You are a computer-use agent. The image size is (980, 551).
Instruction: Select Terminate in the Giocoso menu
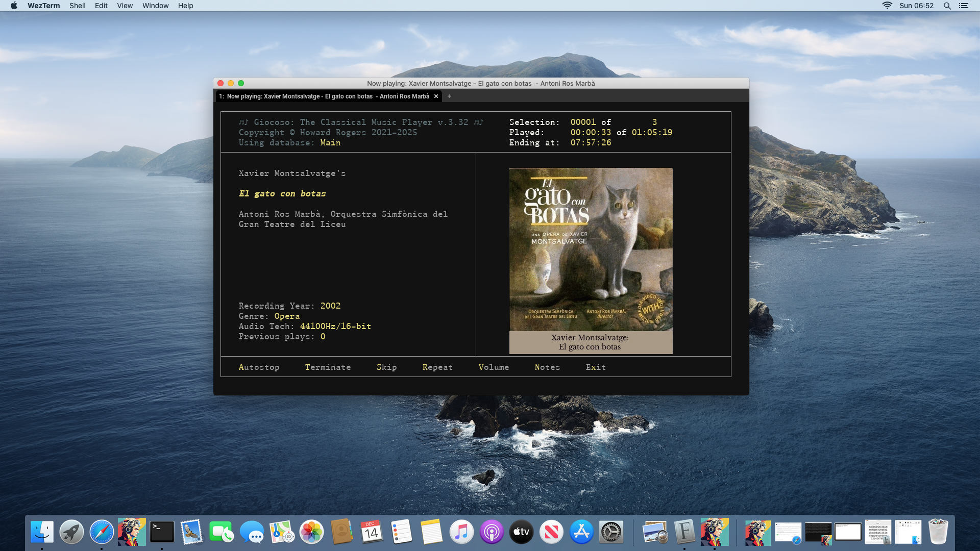tap(328, 367)
